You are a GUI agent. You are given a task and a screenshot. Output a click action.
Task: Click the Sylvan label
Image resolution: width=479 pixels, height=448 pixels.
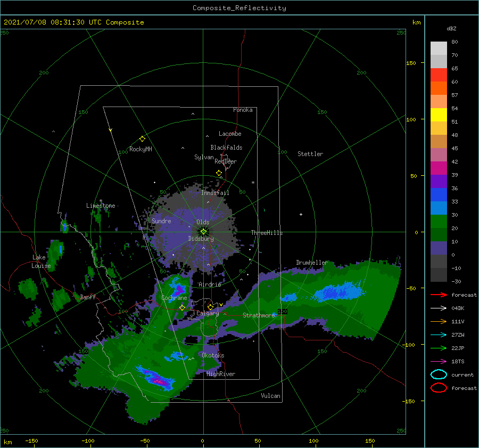click(204, 157)
